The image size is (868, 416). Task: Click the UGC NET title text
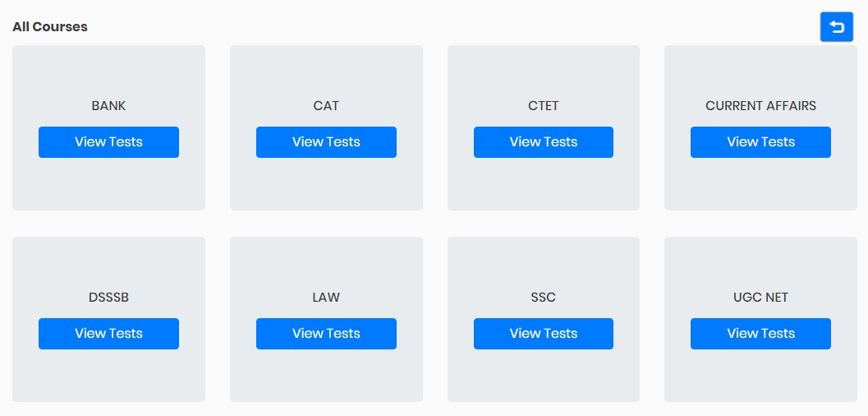pos(760,298)
